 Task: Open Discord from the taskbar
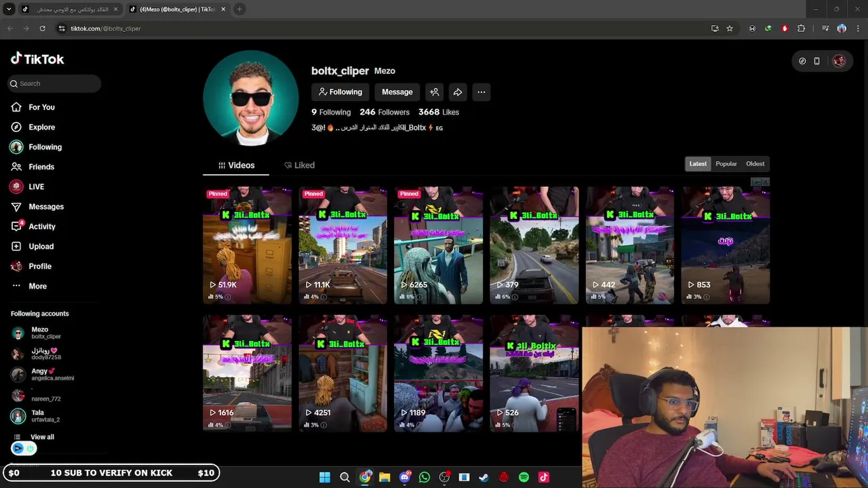point(405,477)
